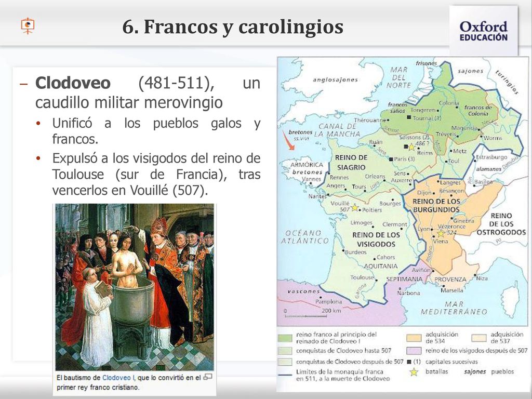The image size is (532, 399).
Task: Click the city label 'Estrasburgo' on the map
Action: pos(491,157)
